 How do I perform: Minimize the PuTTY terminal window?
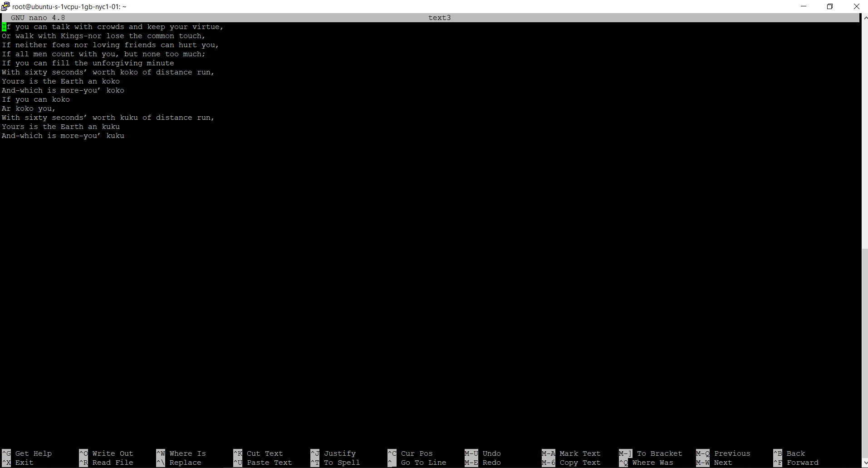coord(804,6)
